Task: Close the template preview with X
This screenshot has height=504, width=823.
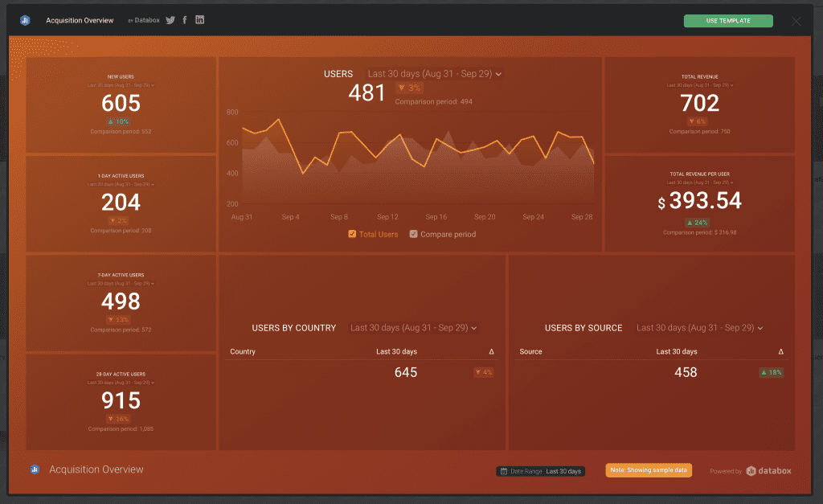Action: pyautogui.click(x=796, y=21)
